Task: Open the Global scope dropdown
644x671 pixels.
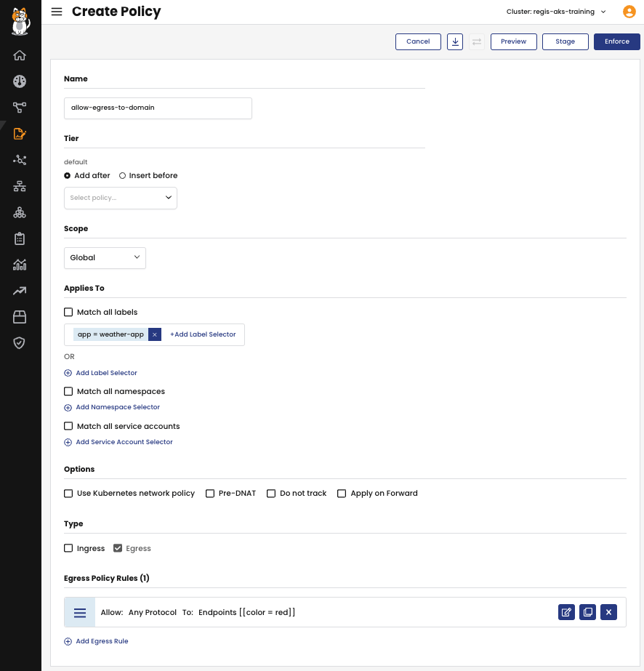Action: tap(105, 258)
